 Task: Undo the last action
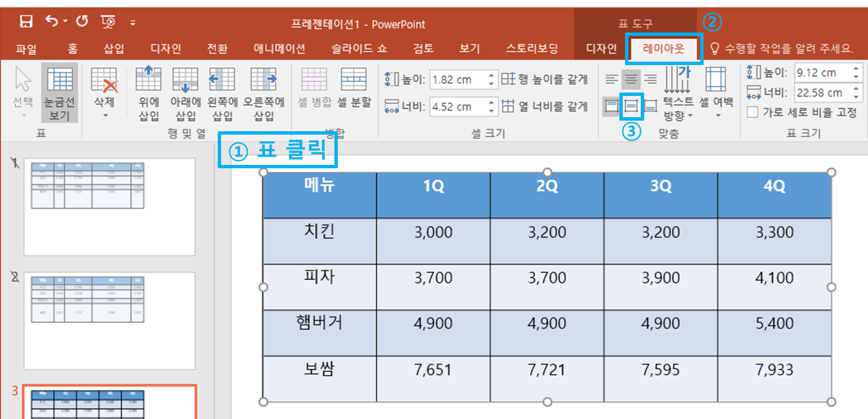(52, 22)
